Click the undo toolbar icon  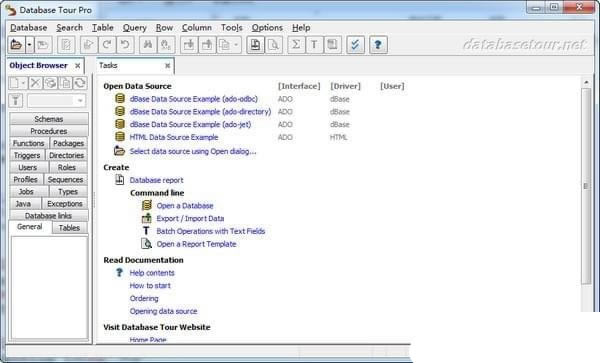click(125, 45)
